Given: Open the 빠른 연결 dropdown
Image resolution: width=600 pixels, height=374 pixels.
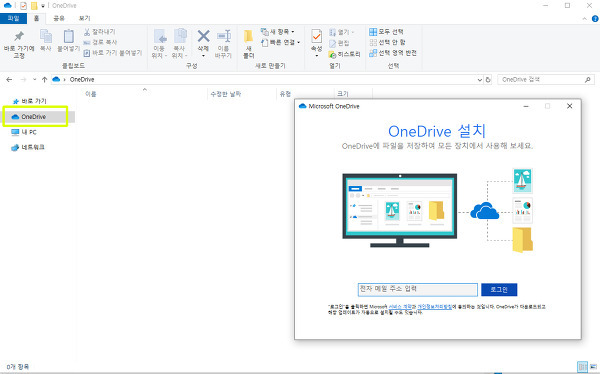Looking at the screenshot, I should tap(280, 42).
